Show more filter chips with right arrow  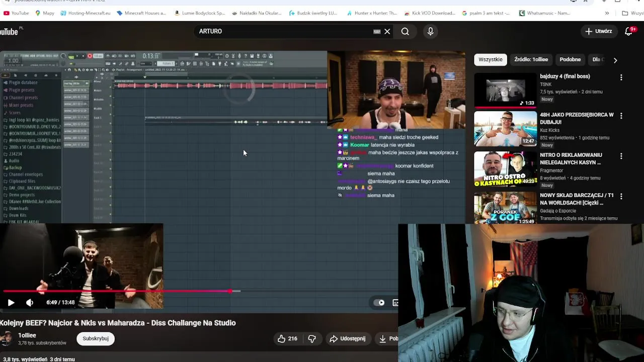coord(615,60)
